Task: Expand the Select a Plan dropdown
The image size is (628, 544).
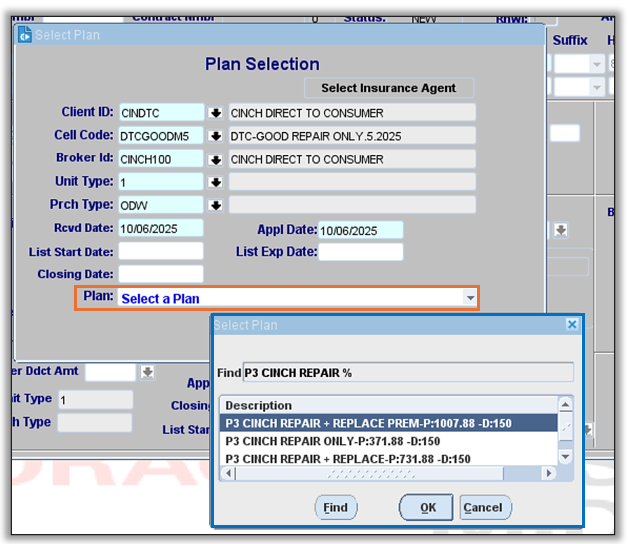Action: click(469, 298)
